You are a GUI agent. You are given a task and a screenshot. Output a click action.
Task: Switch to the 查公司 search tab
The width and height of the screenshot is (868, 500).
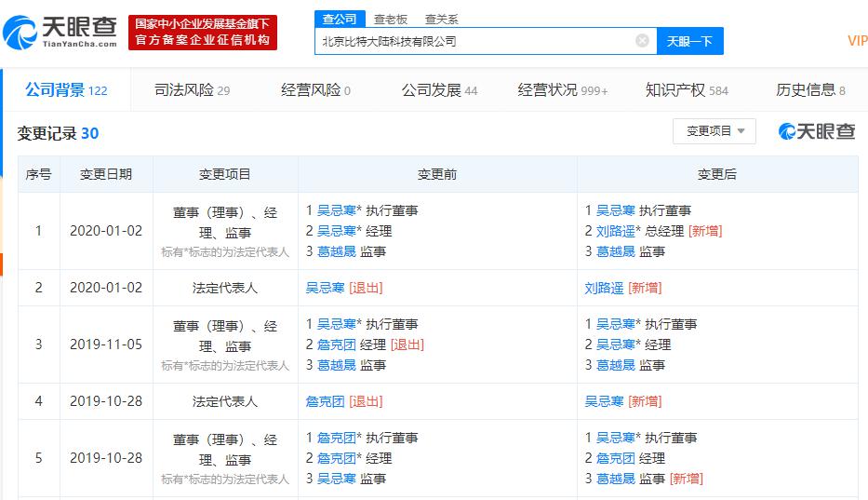[340, 19]
